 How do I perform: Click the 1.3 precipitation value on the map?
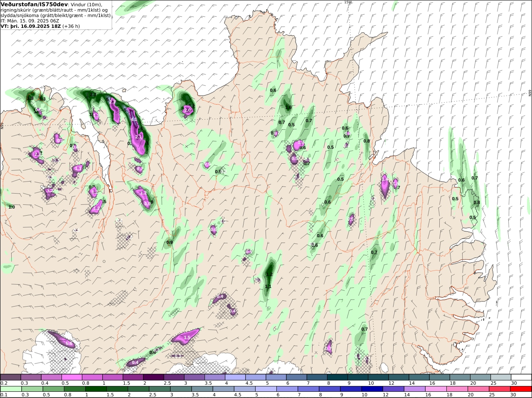click(42, 99)
